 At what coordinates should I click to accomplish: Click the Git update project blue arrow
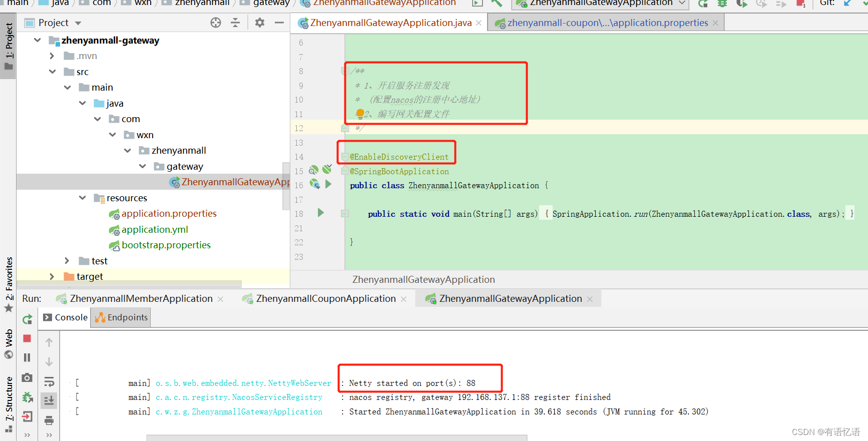[x=847, y=3]
